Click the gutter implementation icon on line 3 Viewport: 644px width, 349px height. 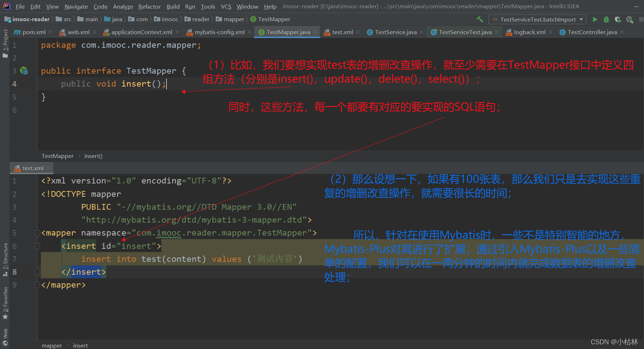[24, 71]
